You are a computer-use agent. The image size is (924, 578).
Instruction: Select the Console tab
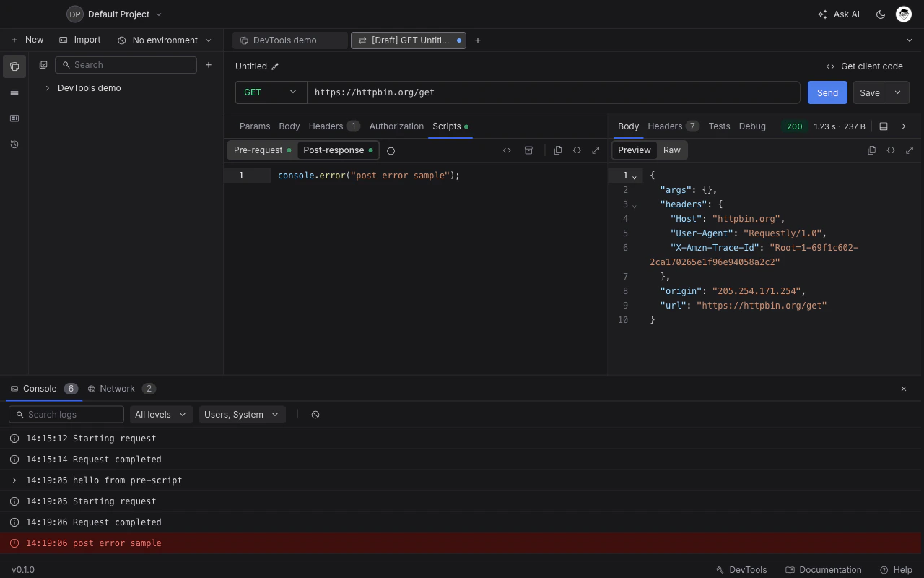pos(44,389)
